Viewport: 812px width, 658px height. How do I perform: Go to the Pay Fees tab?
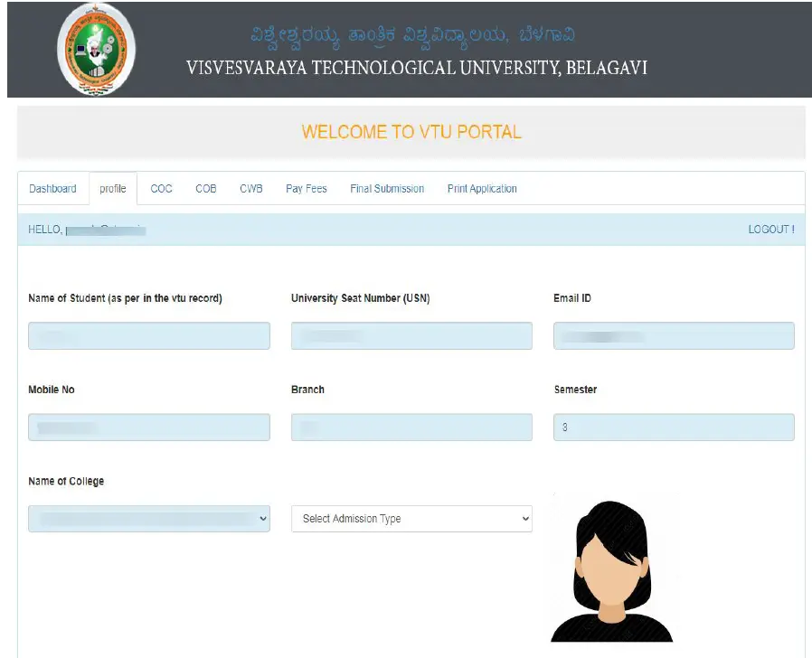306,188
